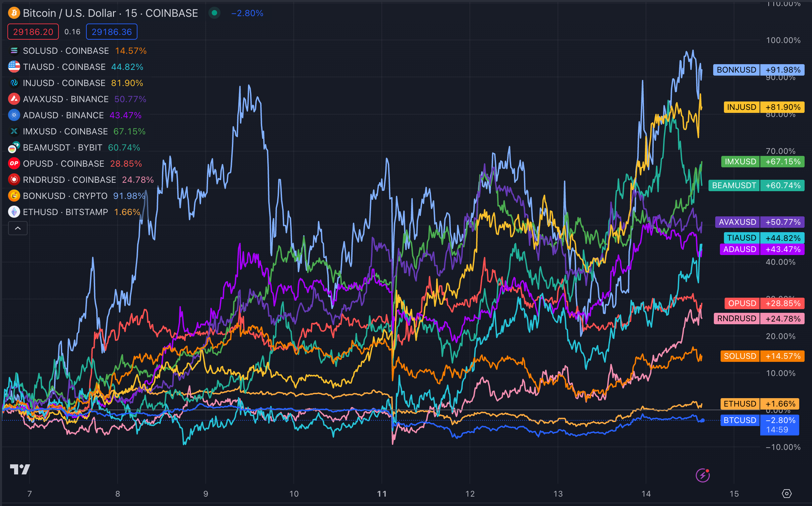Click the Cardano icon beside ADAUSD
This screenshot has height=506, width=812.
coord(14,115)
